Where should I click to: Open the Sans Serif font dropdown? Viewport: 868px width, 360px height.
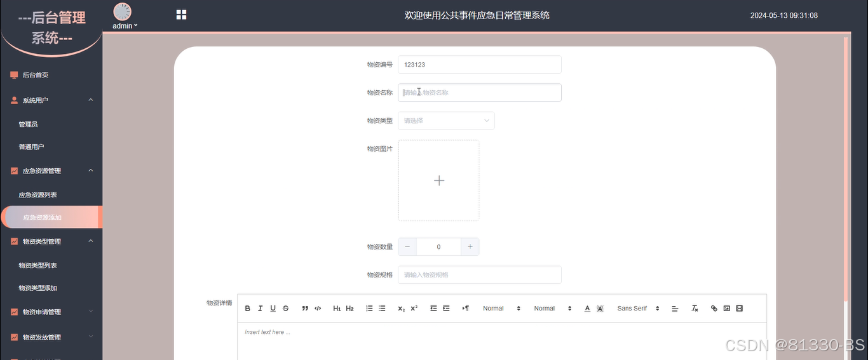pos(638,309)
